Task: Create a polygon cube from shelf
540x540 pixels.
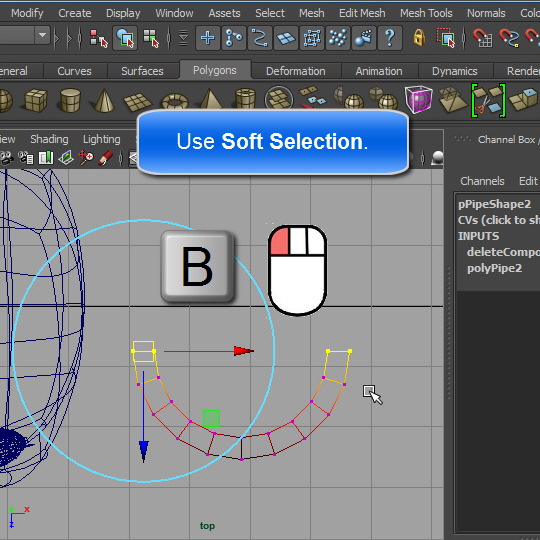Action: point(36,100)
